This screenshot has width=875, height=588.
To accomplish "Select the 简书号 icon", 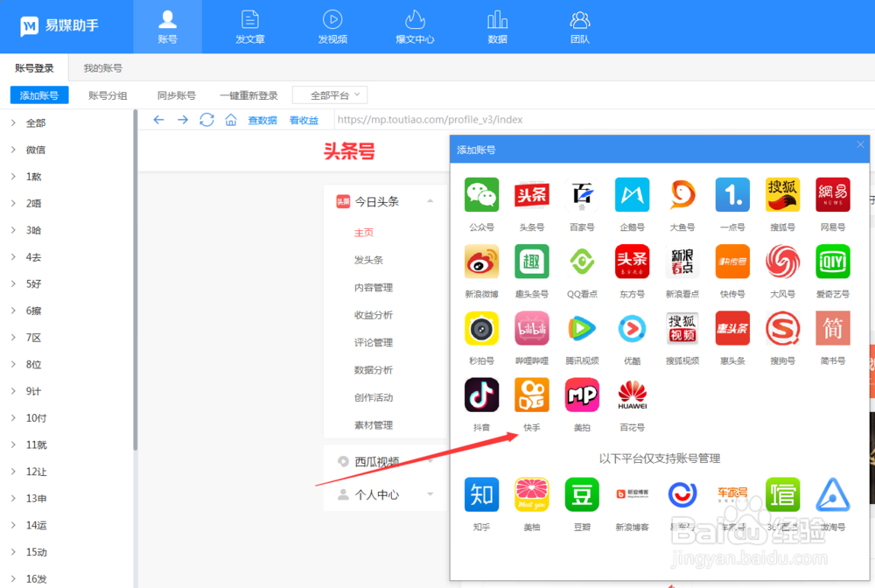I will tap(833, 328).
